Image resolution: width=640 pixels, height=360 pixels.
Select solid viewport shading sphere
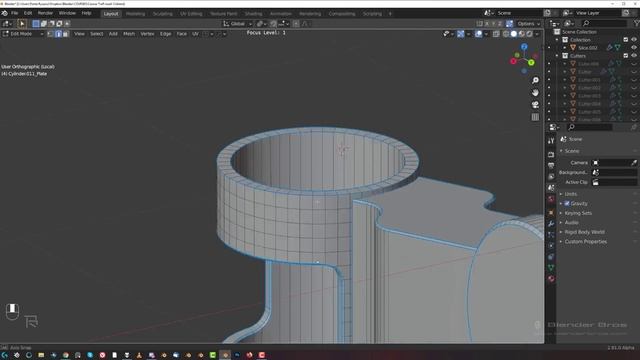[x=514, y=34]
